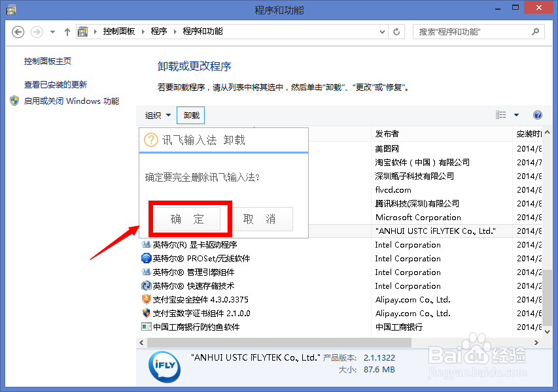Click the 支付宝数字证书组件 shield icon
This screenshot has width=558, height=392.
tap(147, 313)
